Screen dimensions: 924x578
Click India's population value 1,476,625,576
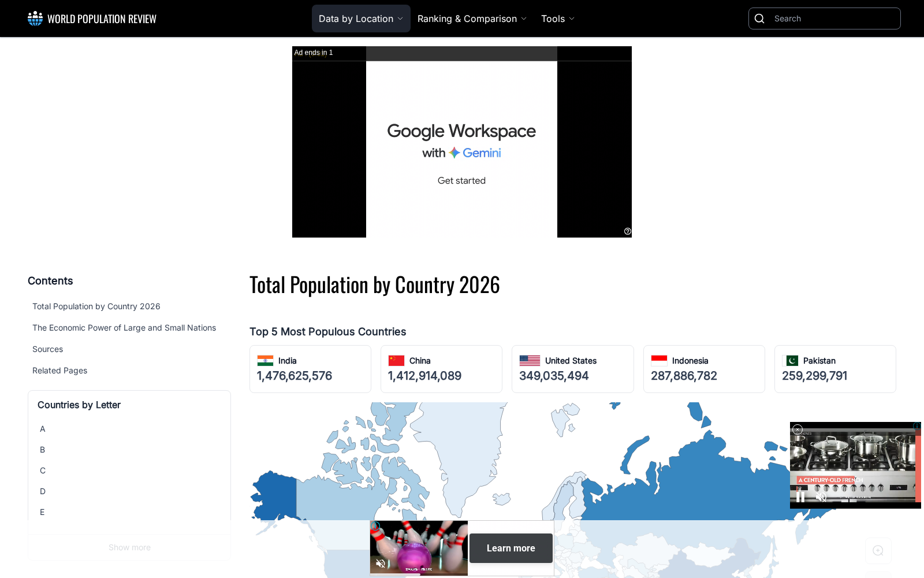pyautogui.click(x=295, y=376)
